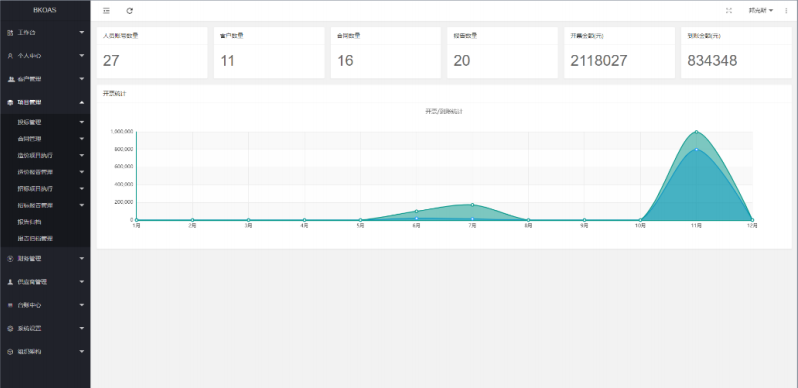Viewport: 798px width, 388px height.
Task: Click the refresh icon in the top bar
Action: (x=129, y=11)
